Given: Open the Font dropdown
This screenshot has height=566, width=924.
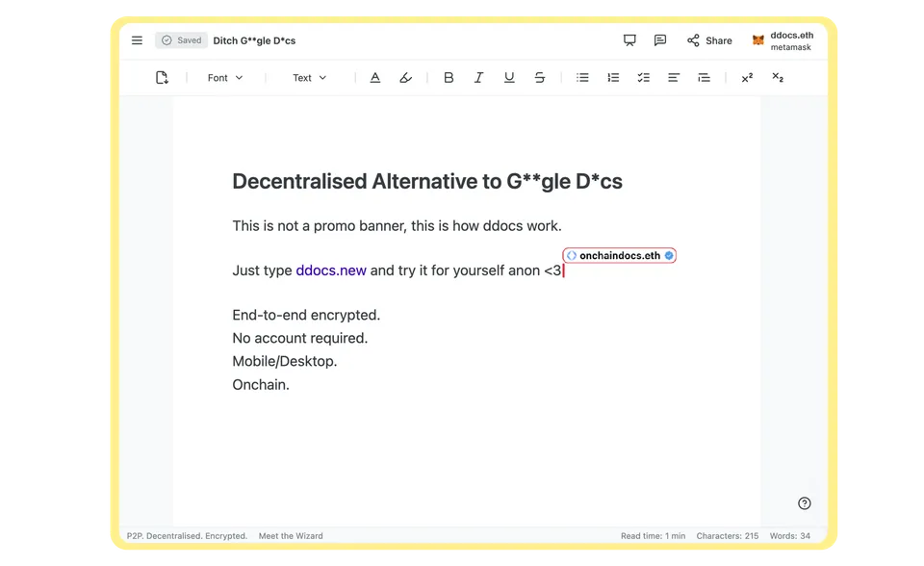Looking at the screenshot, I should pyautogui.click(x=223, y=77).
